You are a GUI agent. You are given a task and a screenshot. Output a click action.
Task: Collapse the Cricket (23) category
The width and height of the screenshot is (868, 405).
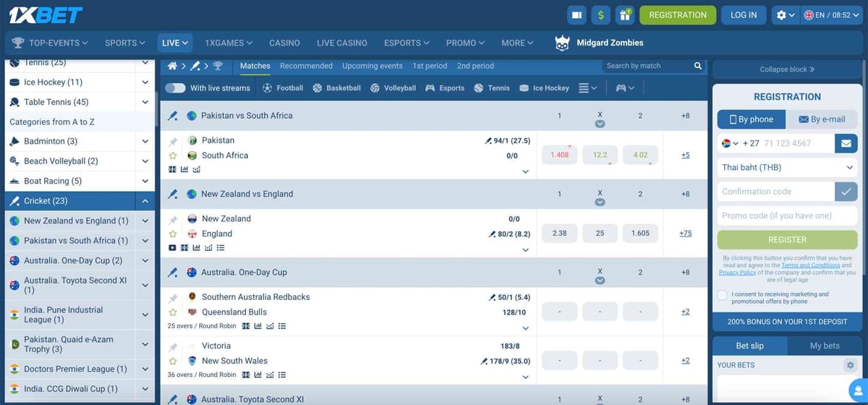pyautogui.click(x=145, y=201)
